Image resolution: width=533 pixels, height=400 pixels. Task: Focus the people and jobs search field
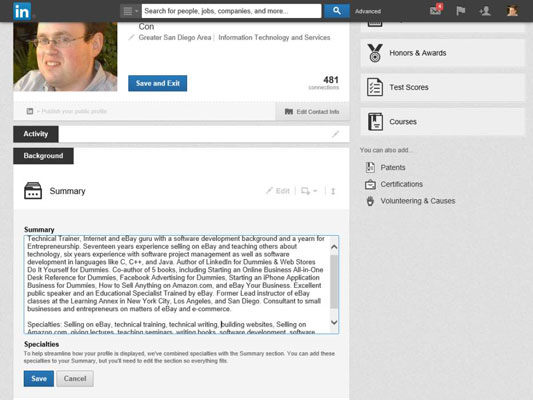point(231,11)
